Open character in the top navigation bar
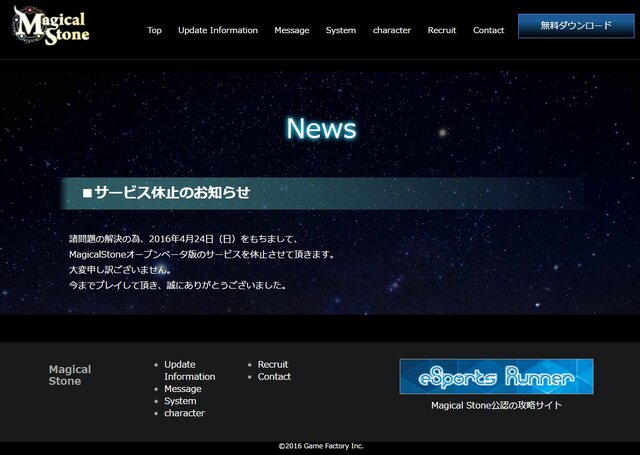This screenshot has height=455, width=640. click(x=392, y=30)
